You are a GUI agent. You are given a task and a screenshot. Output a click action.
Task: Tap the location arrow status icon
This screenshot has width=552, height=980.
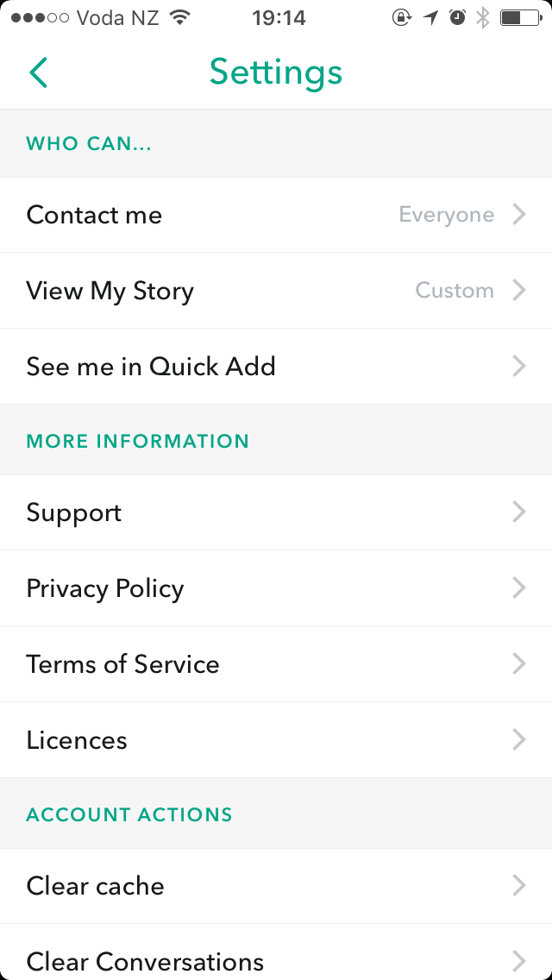[430, 17]
